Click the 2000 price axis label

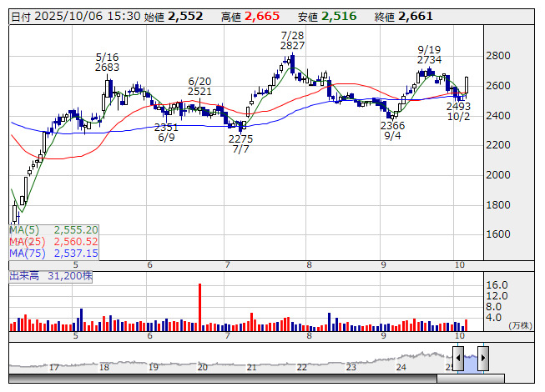(498, 174)
